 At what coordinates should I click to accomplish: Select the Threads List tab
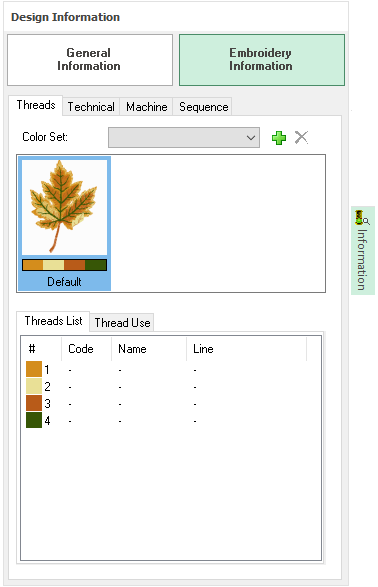pos(53,321)
